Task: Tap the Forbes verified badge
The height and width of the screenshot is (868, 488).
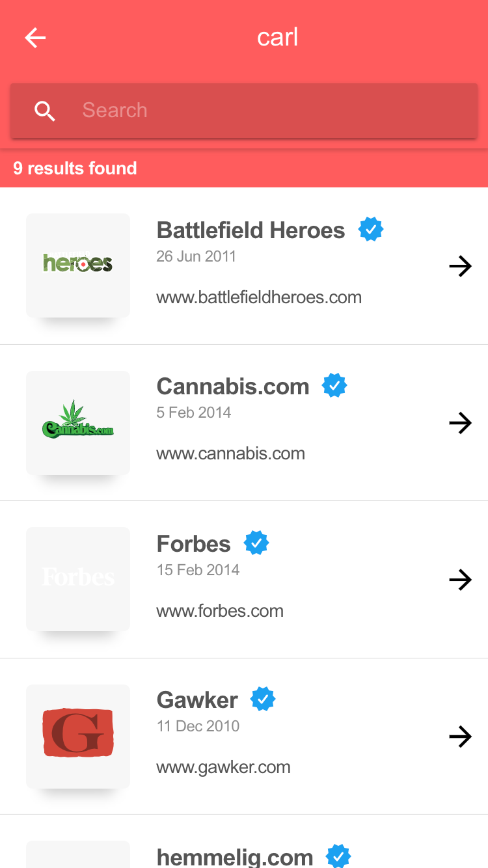Action: tap(256, 543)
